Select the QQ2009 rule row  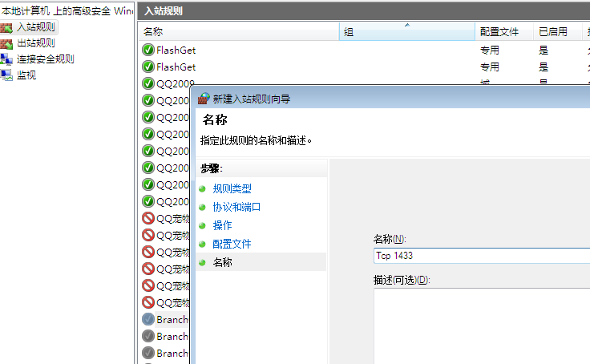(x=176, y=83)
